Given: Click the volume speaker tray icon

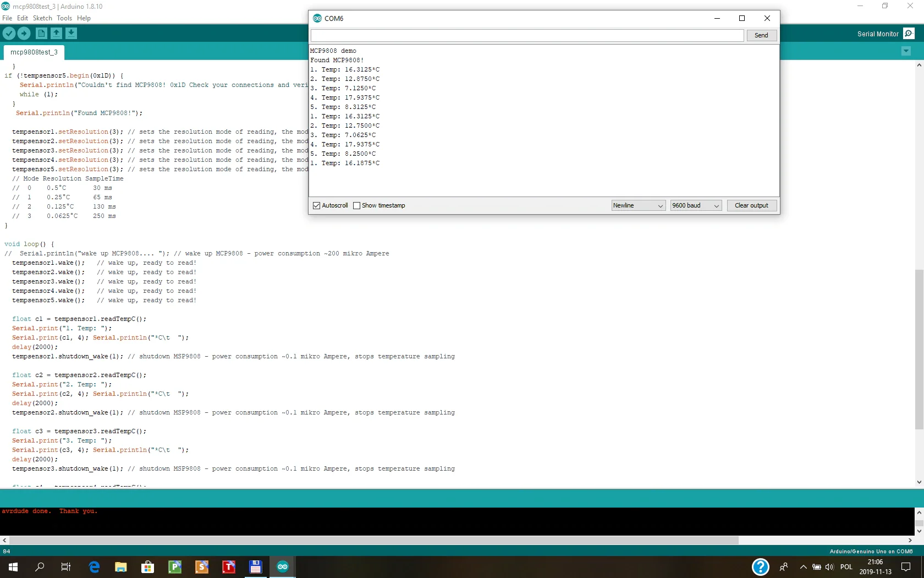Looking at the screenshot, I should [x=829, y=567].
